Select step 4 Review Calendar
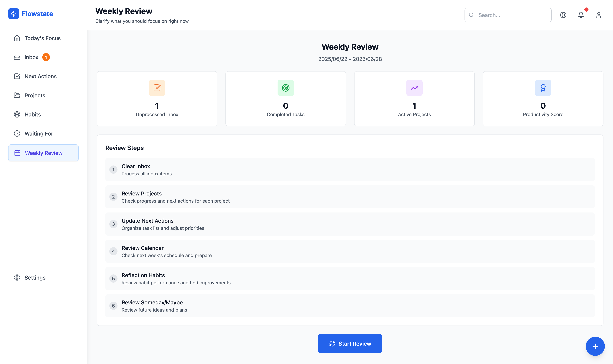This screenshot has height=364, width=613. [350, 251]
